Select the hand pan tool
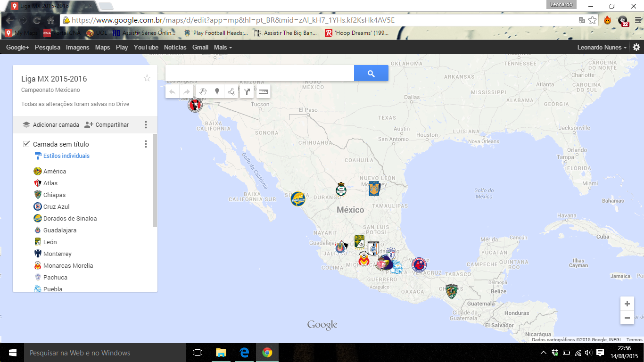 (202, 91)
